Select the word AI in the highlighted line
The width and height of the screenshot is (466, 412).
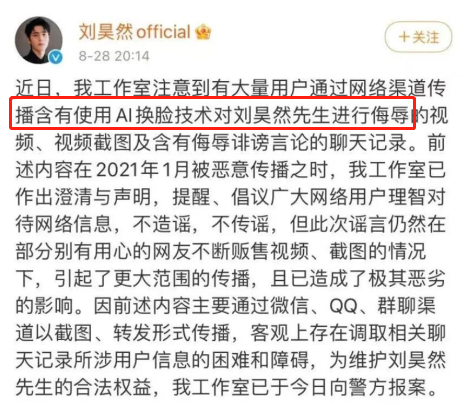[x=124, y=116]
